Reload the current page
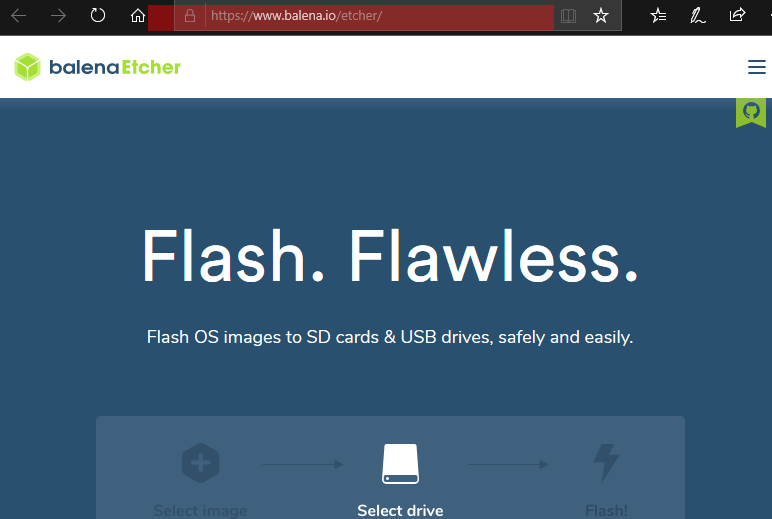The image size is (772, 519). (x=97, y=15)
